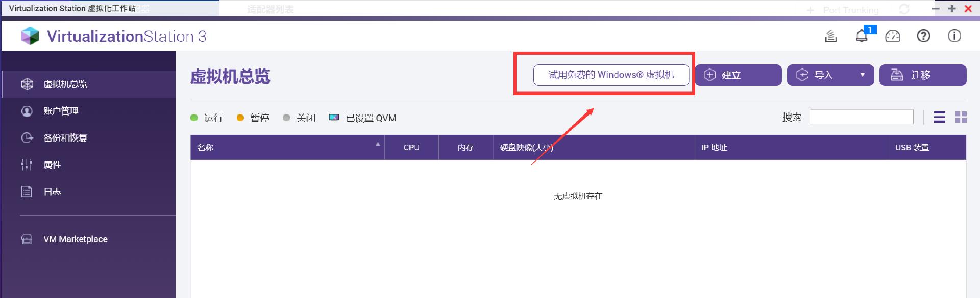This screenshot has height=298, width=980.
Task: Open 虚拟机总览 in the sidebar
Action: [x=65, y=84]
